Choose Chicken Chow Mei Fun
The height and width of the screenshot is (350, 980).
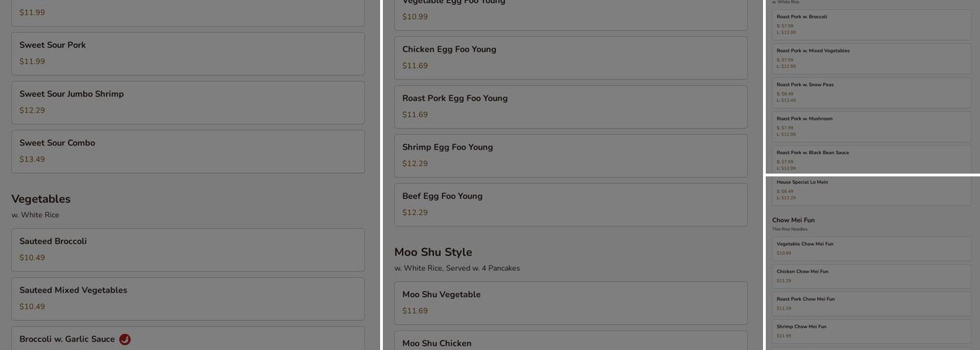(871, 276)
